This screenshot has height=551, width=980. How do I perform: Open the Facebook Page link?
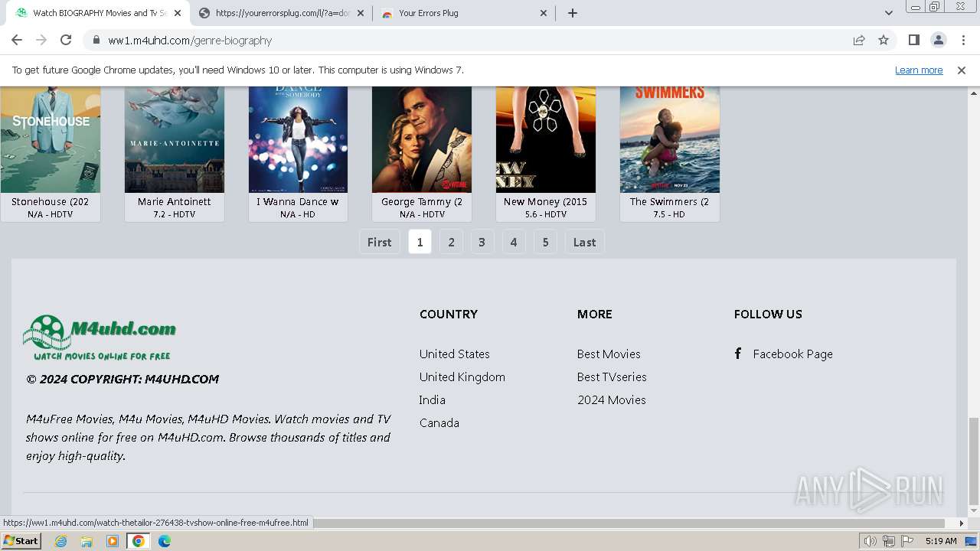tap(793, 354)
